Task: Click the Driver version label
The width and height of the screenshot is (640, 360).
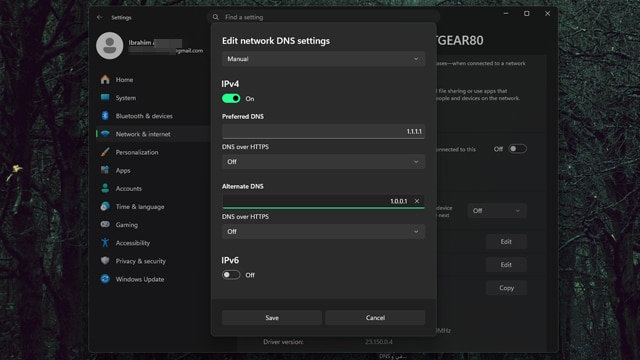Action: click(283, 342)
